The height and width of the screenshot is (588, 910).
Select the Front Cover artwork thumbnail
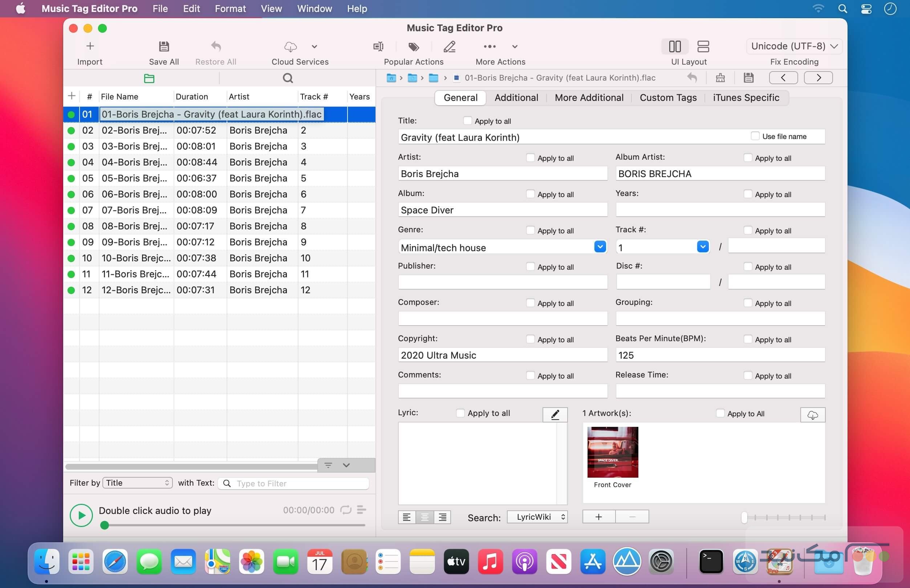pos(612,452)
